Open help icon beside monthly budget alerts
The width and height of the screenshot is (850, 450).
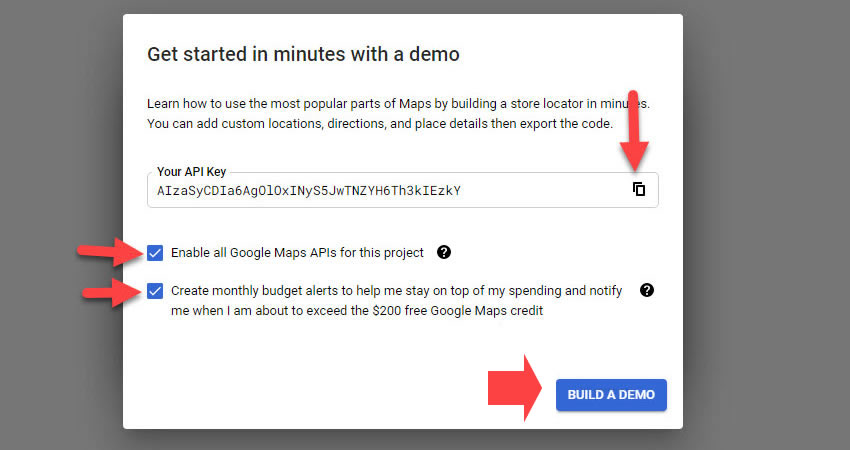click(647, 290)
